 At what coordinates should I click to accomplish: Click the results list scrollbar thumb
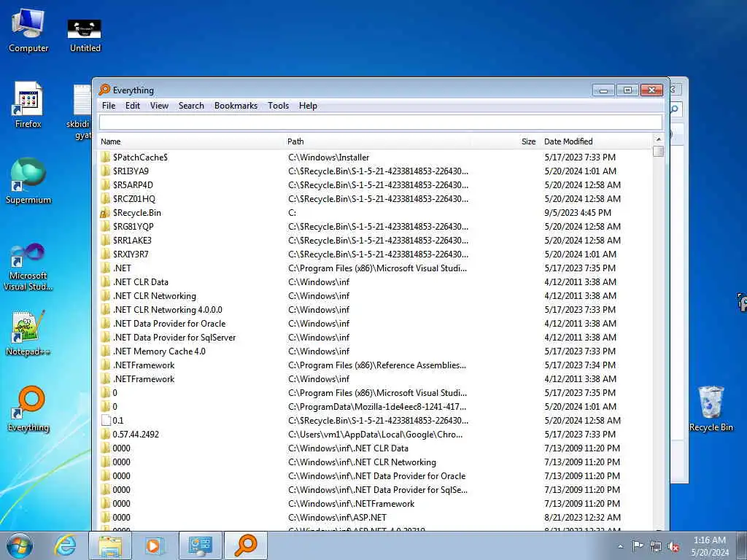coord(659,152)
